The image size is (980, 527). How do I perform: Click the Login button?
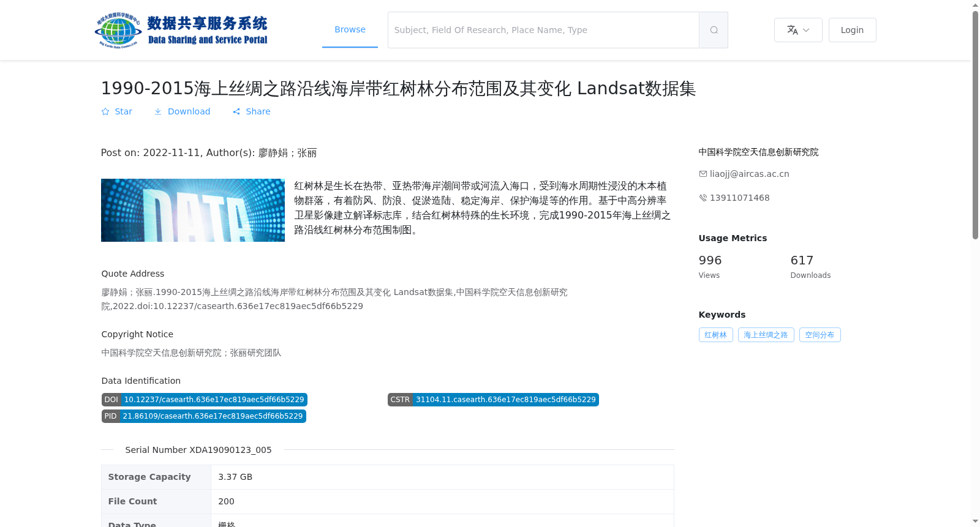click(852, 30)
